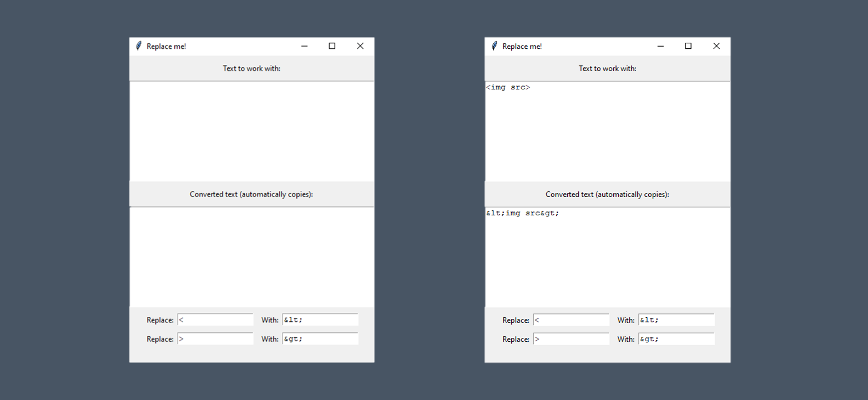Click 'Converted text (automatically copies):' label in right window
Image resolution: width=868 pixels, height=400 pixels.
607,194
